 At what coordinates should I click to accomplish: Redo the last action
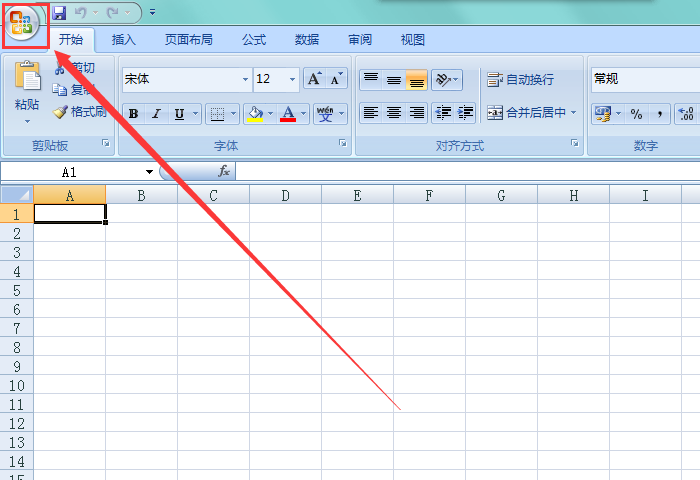click(112, 13)
